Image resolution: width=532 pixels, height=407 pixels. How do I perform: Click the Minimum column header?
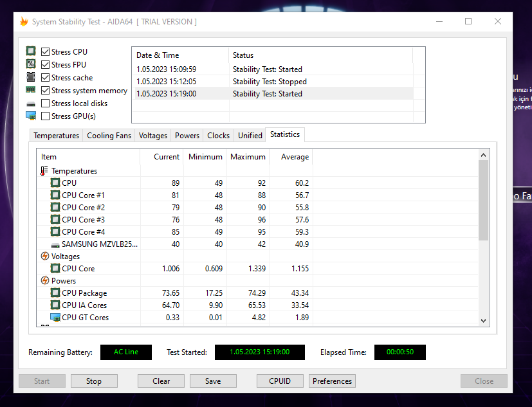(205, 157)
